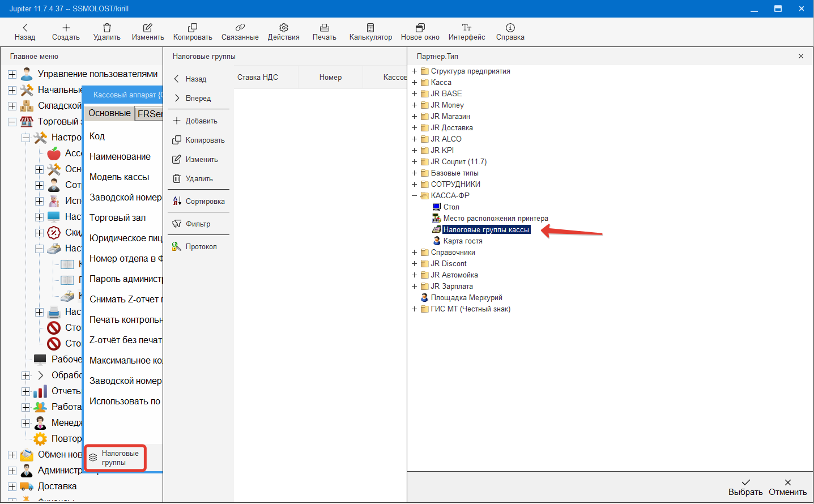Expand the Справочники tree node
Screen dimensions: 814x504
[414, 252]
